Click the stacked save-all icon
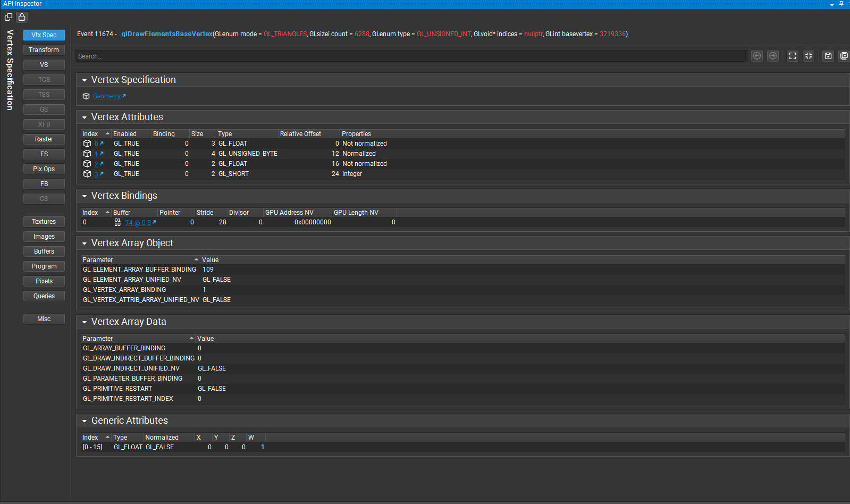This screenshot has width=850, height=504. 844,56
